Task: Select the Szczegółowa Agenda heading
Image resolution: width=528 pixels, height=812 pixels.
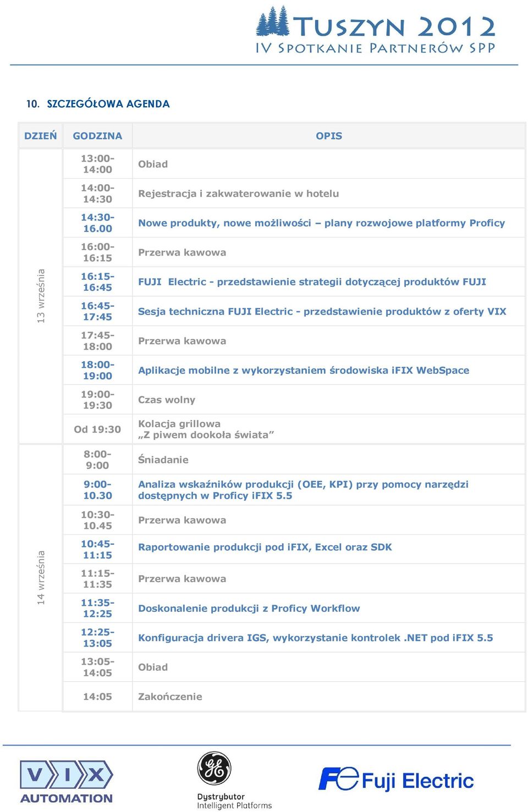Action: click(98, 103)
